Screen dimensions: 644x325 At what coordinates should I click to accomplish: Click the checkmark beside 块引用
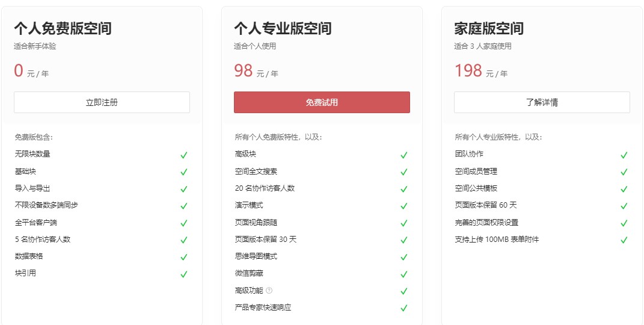(183, 274)
